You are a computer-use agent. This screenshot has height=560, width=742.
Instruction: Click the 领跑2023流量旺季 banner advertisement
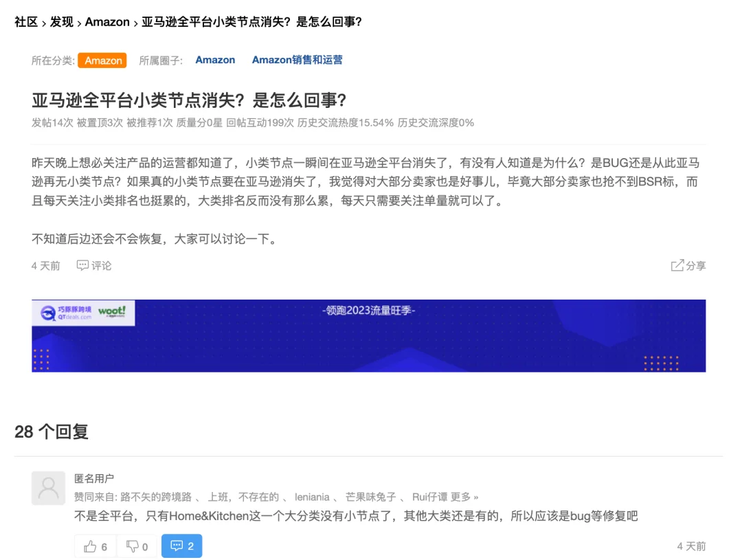tap(368, 335)
